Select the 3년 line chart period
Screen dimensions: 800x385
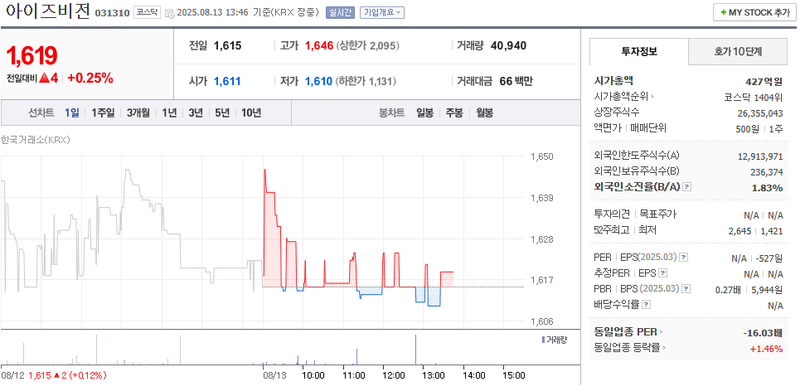point(195,113)
